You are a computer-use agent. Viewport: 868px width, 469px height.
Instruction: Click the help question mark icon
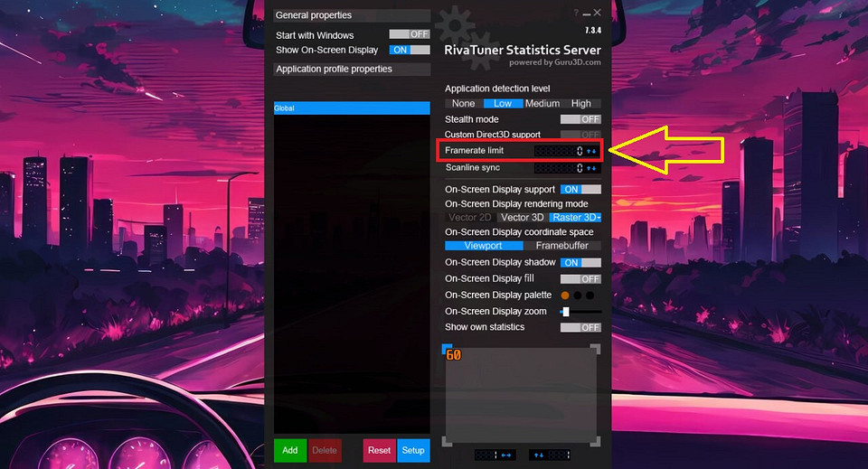[x=576, y=13]
